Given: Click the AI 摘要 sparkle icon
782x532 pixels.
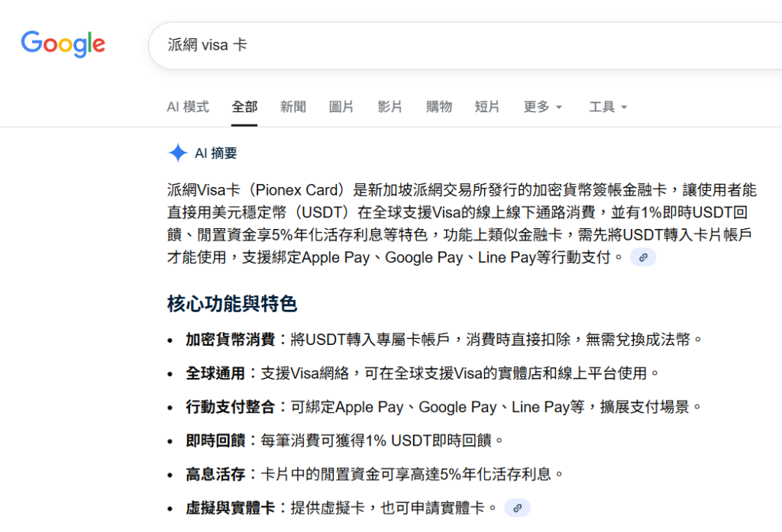Looking at the screenshot, I should [177, 153].
